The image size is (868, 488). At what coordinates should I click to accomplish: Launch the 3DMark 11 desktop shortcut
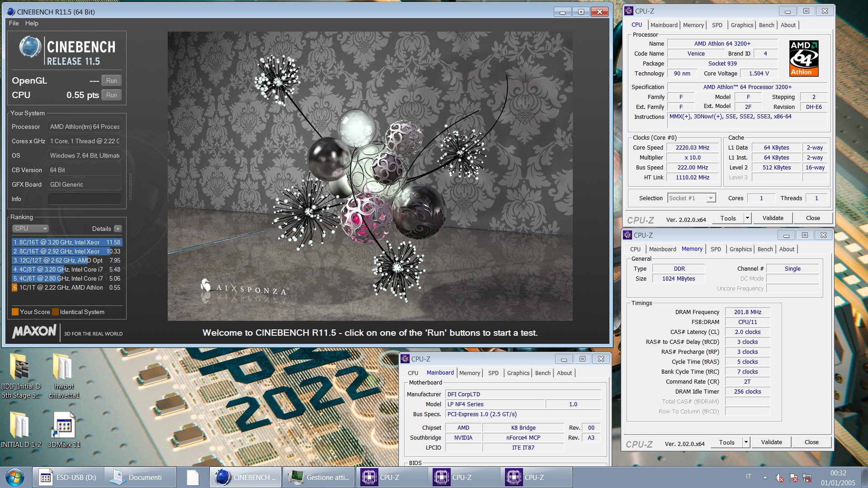64,429
